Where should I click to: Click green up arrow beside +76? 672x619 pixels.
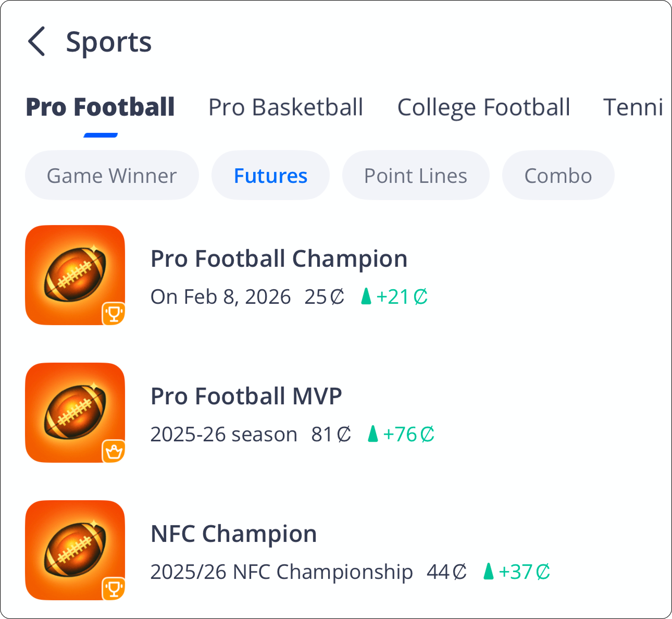tap(372, 434)
